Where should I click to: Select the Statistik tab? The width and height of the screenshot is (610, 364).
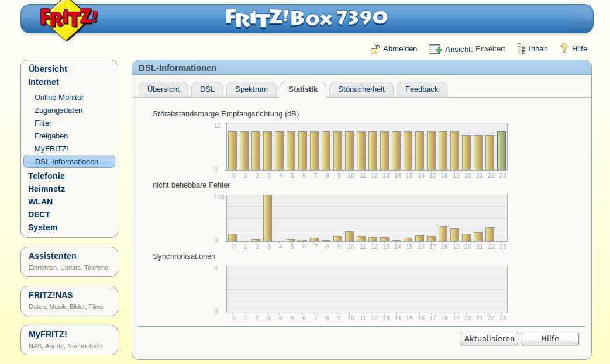coord(303,89)
